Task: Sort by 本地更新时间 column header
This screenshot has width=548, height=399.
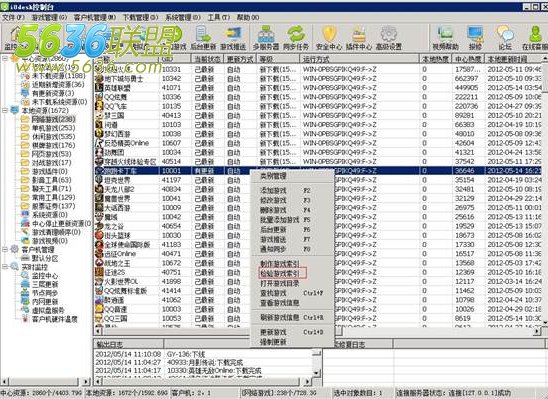Action: click(x=514, y=59)
